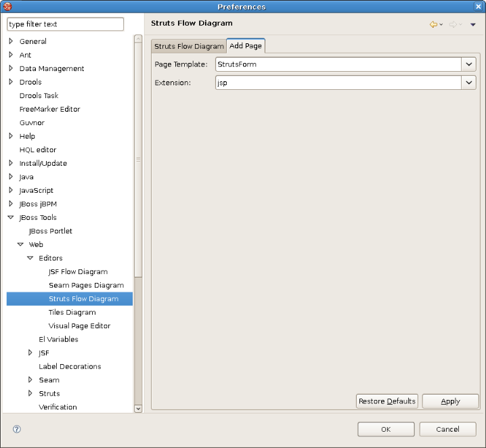The width and height of the screenshot is (486, 448).
Task: Expand the General preferences node
Action: pos(11,41)
